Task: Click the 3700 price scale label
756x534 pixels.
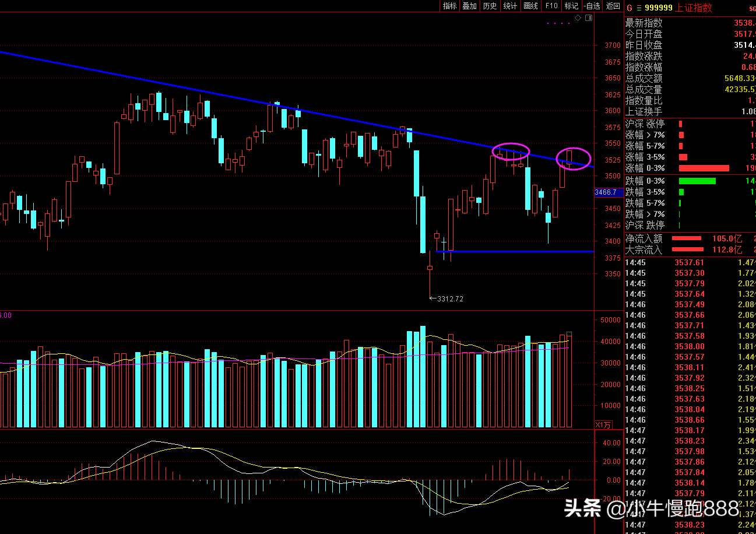Action: pyautogui.click(x=613, y=45)
